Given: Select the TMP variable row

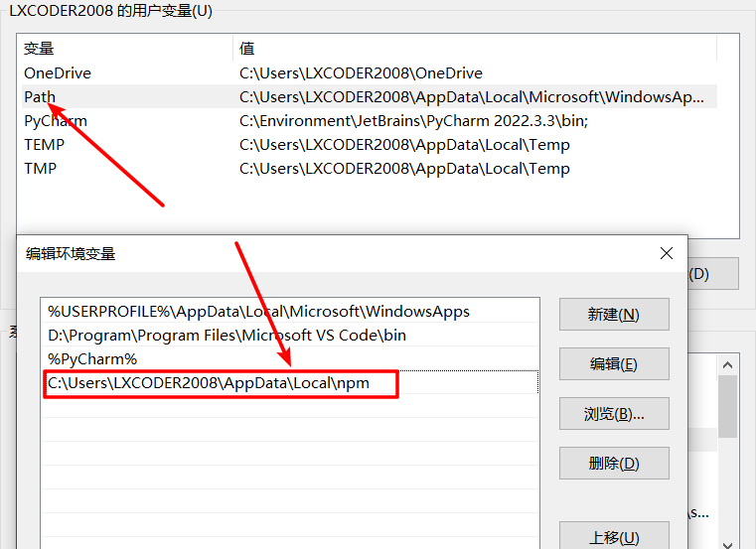Looking at the screenshot, I should [41, 169].
